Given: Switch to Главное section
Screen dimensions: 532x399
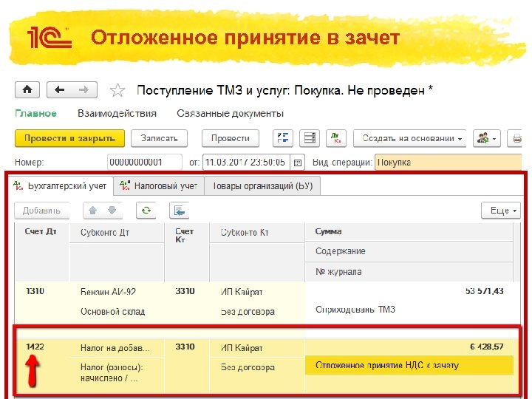Looking at the screenshot, I should coord(35,113).
